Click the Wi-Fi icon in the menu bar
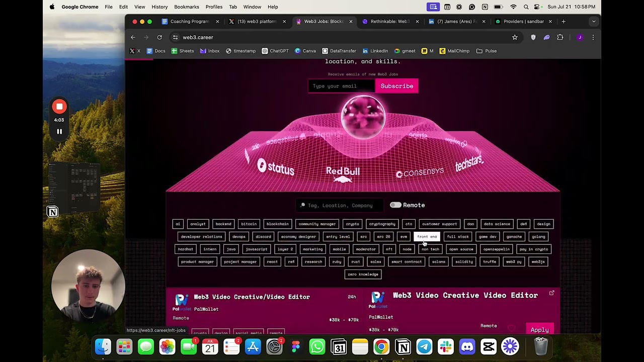 point(513,7)
